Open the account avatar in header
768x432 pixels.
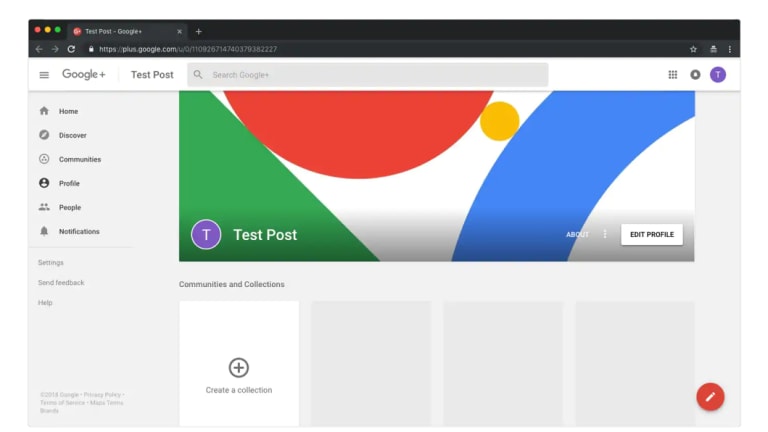pos(718,74)
